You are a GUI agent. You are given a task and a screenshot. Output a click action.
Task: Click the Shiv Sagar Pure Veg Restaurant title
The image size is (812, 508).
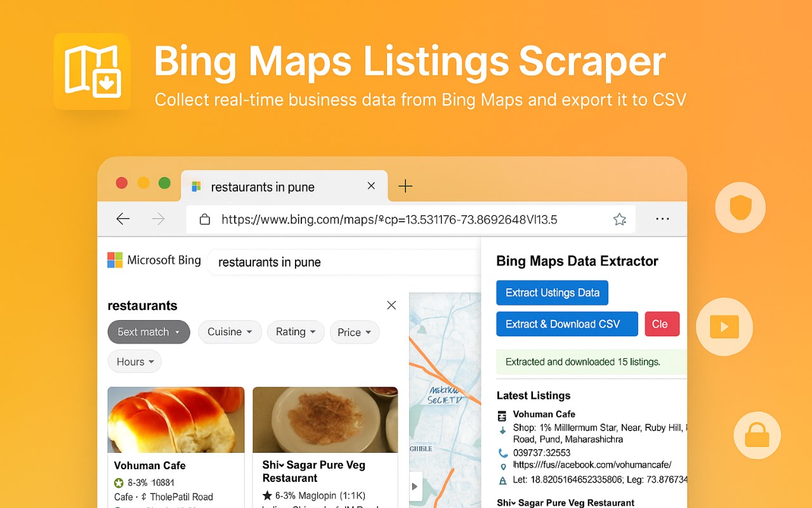pos(314,472)
